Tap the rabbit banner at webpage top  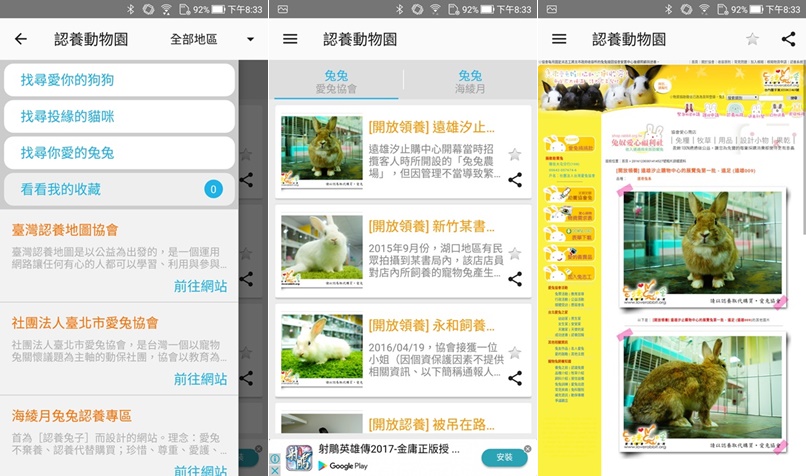click(672, 88)
